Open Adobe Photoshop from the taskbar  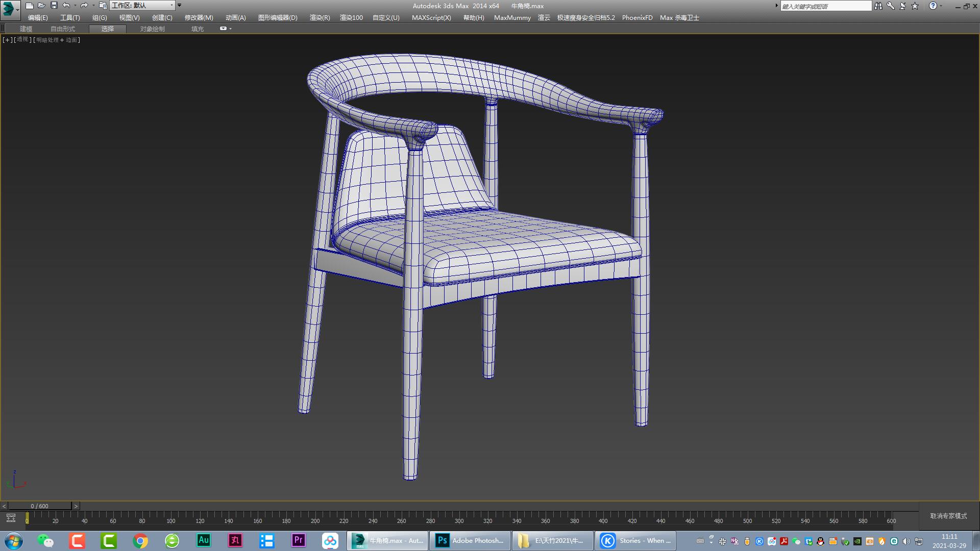tap(470, 540)
